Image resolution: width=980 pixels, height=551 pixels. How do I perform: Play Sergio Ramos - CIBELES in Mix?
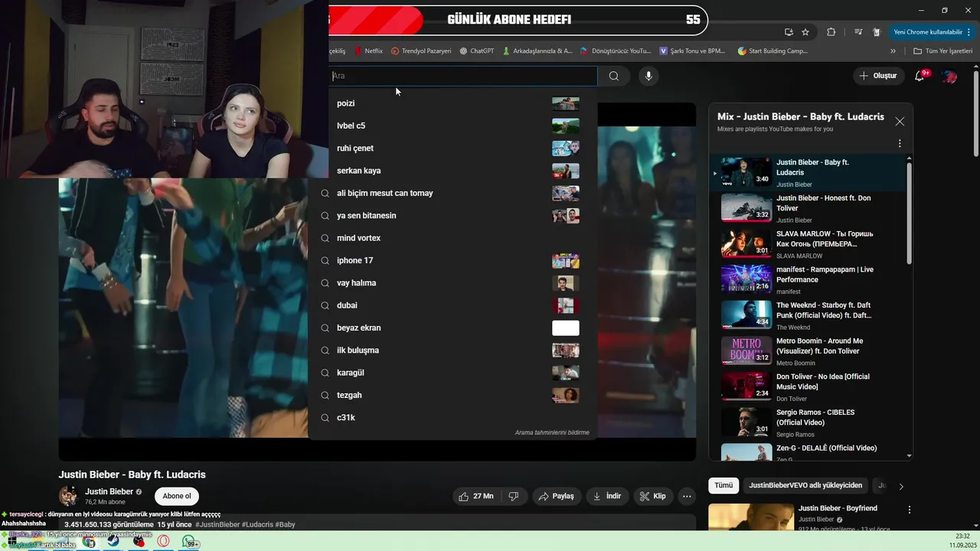click(x=808, y=422)
